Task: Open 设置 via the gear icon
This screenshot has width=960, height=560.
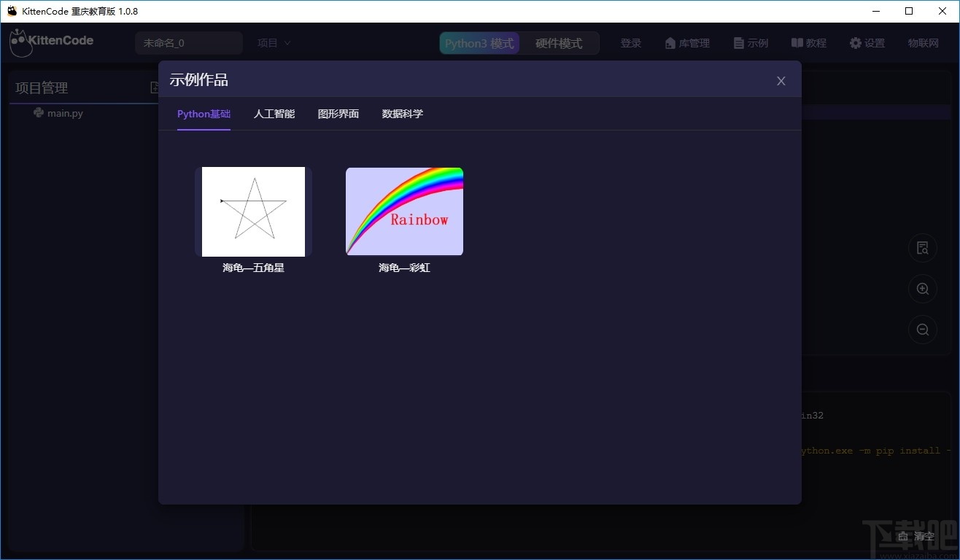Action: coord(867,42)
